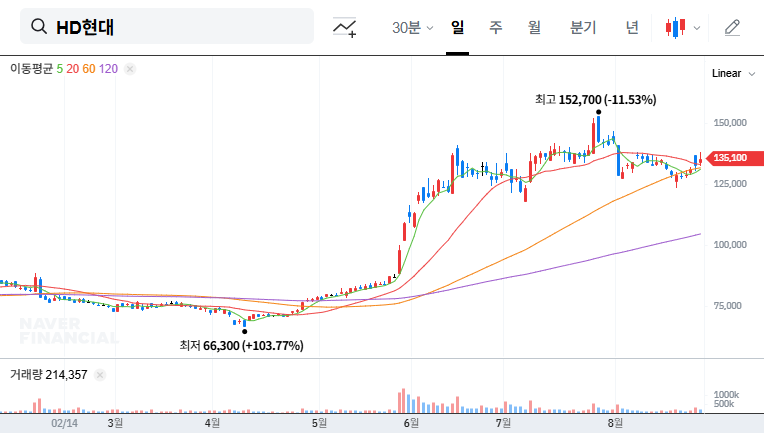Open the pencil drawing tool
The width and height of the screenshot is (764, 433).
click(x=732, y=28)
